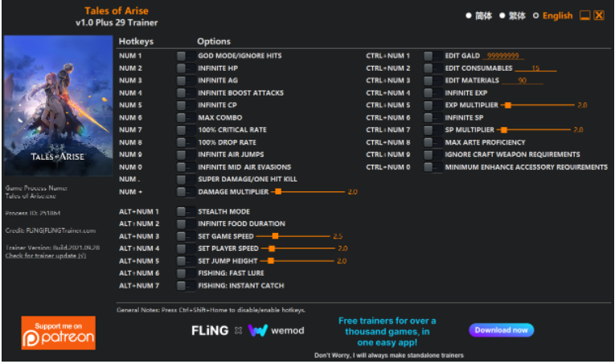Toggle Set Game Speed switch
Image resolution: width=615 pixels, height=364 pixels.
coord(186,236)
